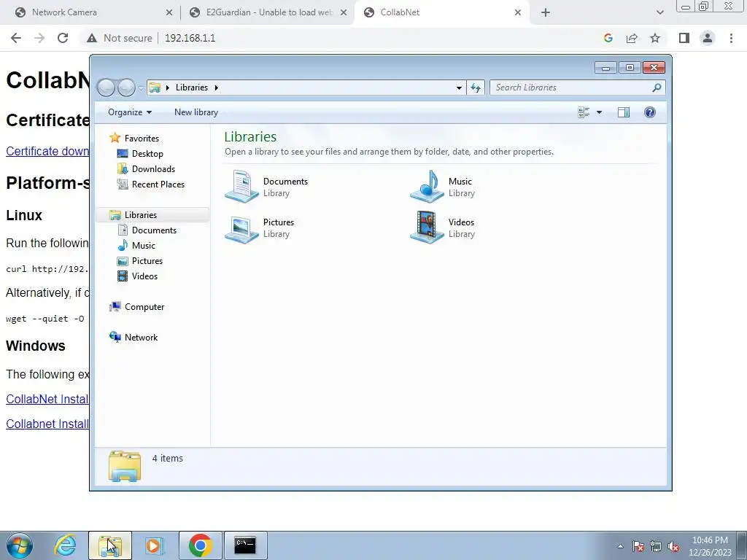Show hidden tray icons arrow
Image resolution: width=747 pixels, height=560 pixels.
click(x=620, y=546)
